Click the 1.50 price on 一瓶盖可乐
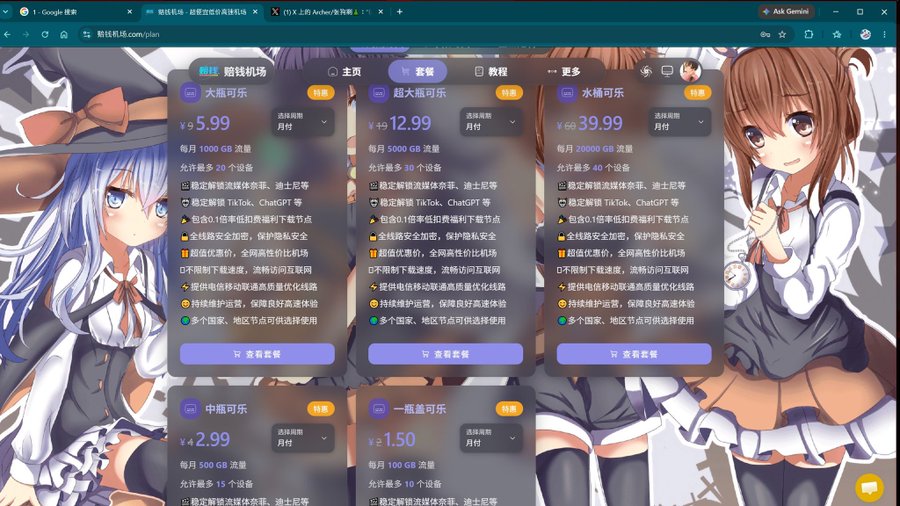Image resolution: width=900 pixels, height=506 pixels. pos(399,439)
